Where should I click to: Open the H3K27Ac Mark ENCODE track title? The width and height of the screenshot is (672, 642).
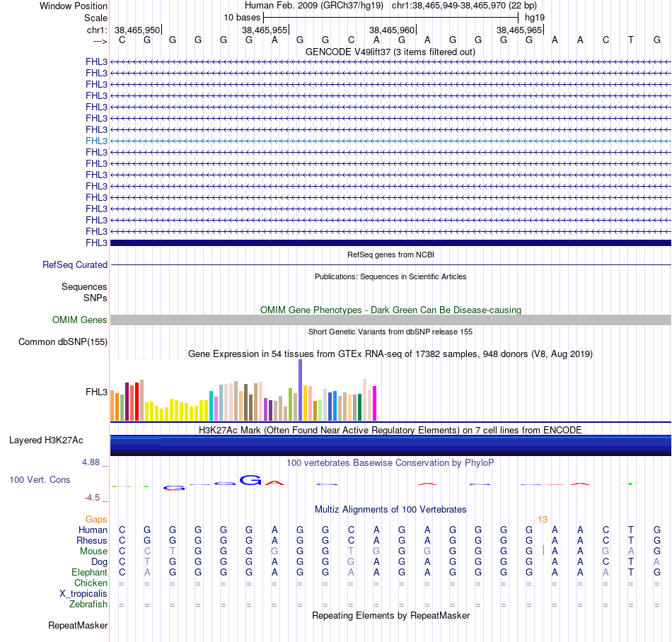tap(390, 430)
